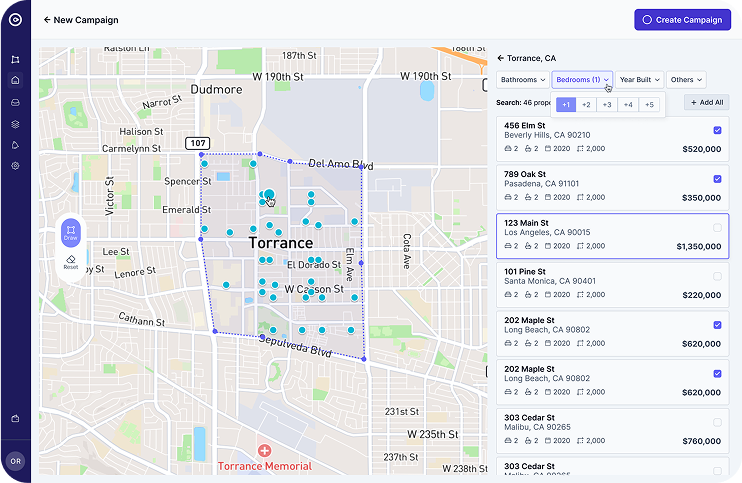The height and width of the screenshot is (483, 742).
Task: Expand the Bathrooms filter dropdown
Action: pos(522,79)
